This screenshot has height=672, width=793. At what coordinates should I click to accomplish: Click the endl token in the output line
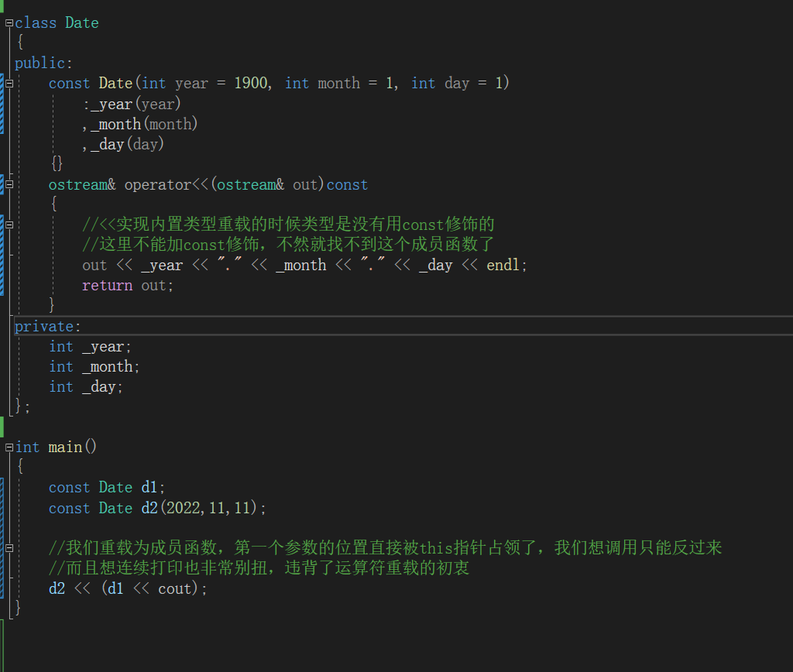[x=503, y=265]
